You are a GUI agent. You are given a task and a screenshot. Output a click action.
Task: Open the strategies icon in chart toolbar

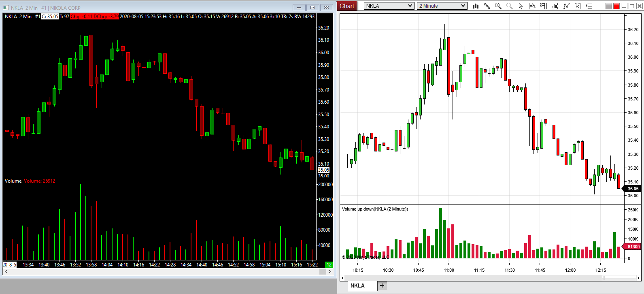578,6
